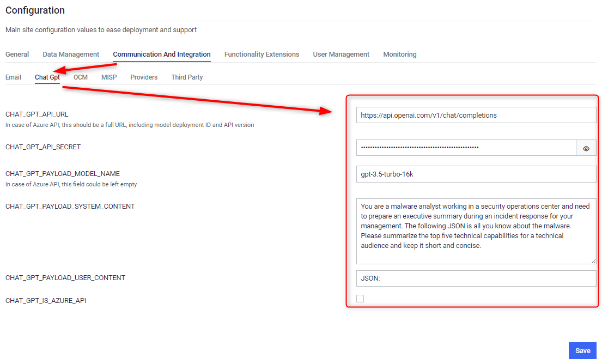Open the Functionality Extensions tab

(262, 54)
